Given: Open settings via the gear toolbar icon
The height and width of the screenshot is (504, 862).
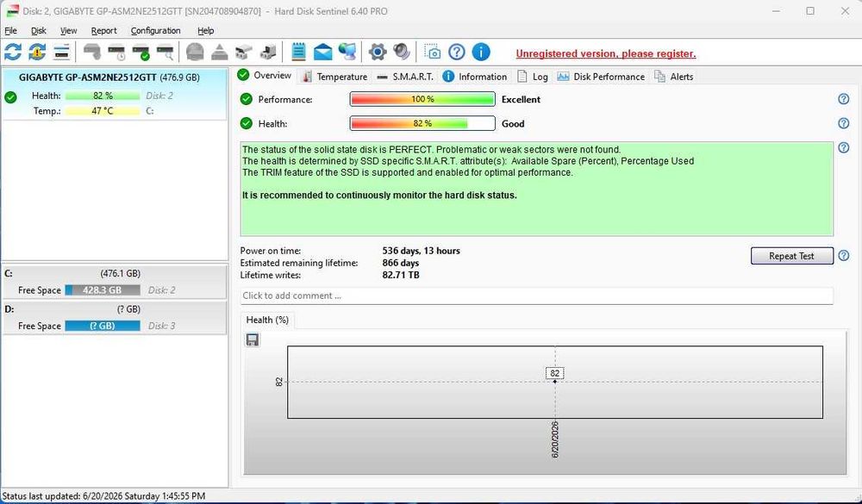Looking at the screenshot, I should click(x=378, y=53).
